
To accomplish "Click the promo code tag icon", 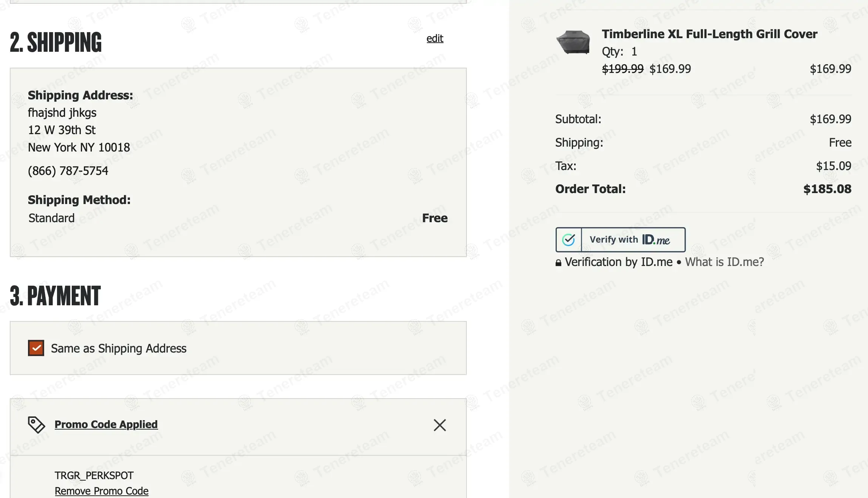I will tap(36, 425).
